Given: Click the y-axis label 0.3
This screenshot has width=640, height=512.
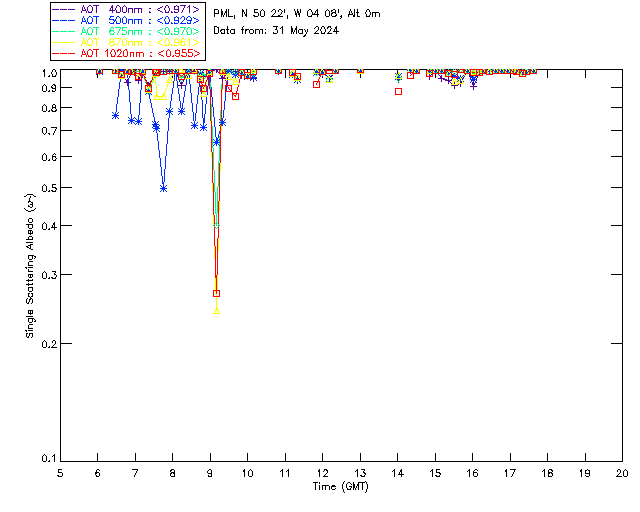Looking at the screenshot, I should point(49,275).
